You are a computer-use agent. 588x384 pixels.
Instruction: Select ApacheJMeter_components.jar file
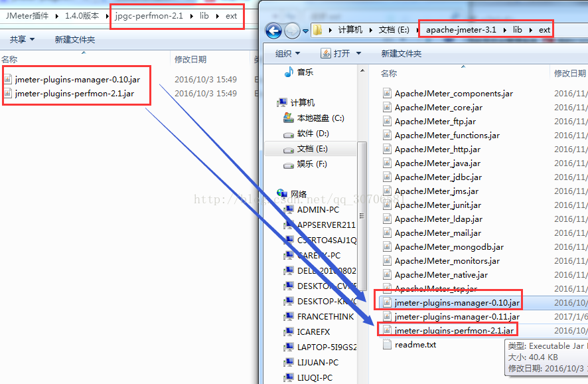[x=453, y=94]
